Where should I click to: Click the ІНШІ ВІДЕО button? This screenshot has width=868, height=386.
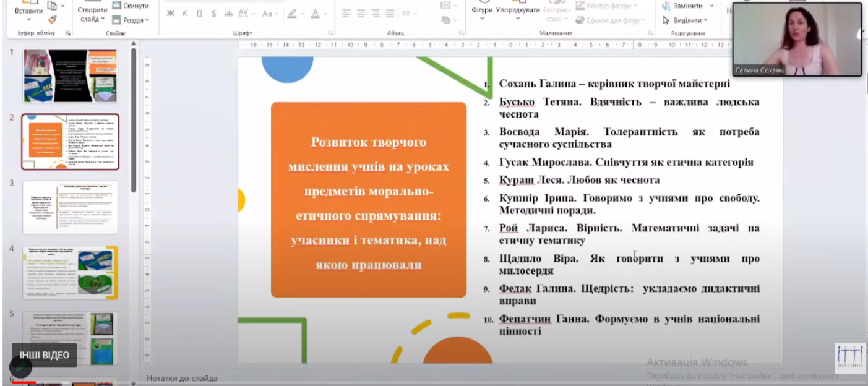(x=44, y=355)
